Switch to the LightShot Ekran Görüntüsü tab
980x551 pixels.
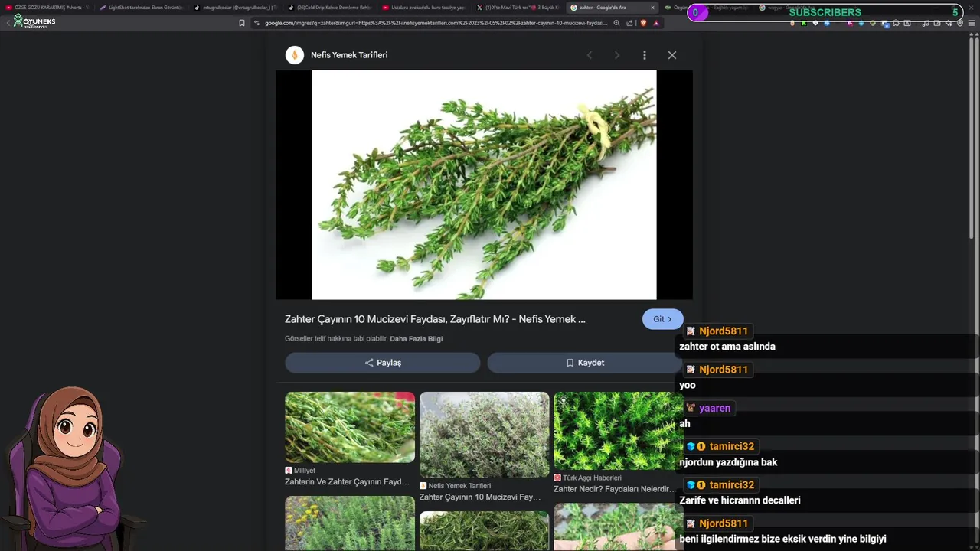[x=141, y=8]
